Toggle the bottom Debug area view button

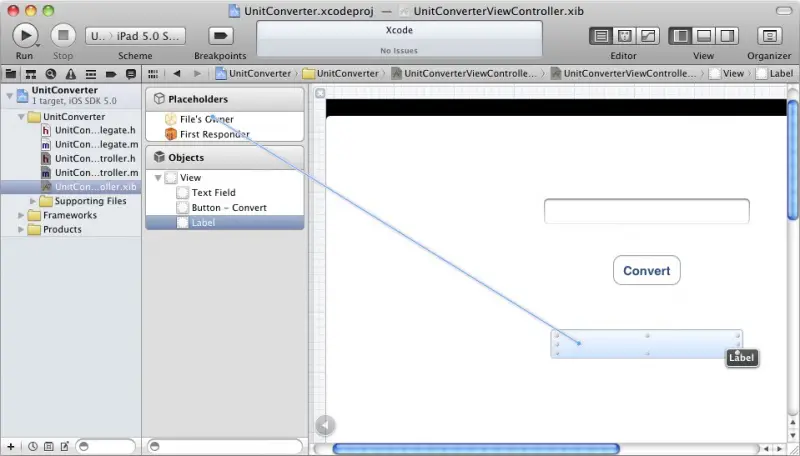click(x=704, y=35)
